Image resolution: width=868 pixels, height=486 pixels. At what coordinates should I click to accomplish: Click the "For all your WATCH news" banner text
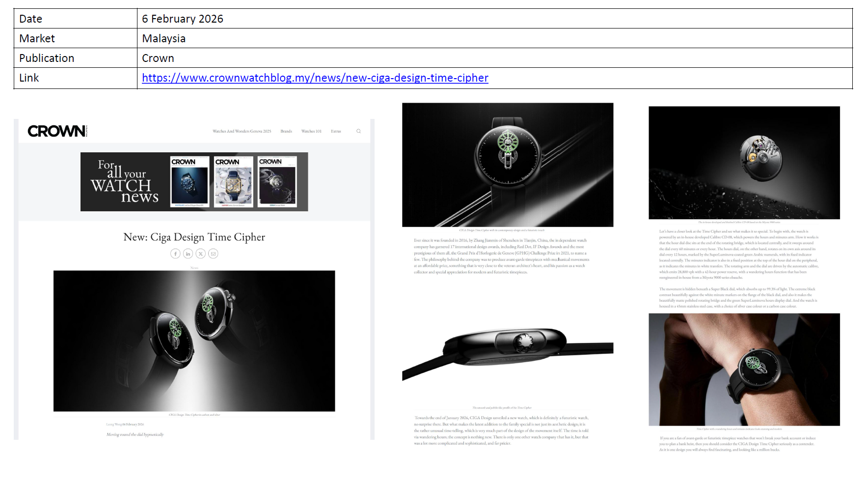pos(124,181)
